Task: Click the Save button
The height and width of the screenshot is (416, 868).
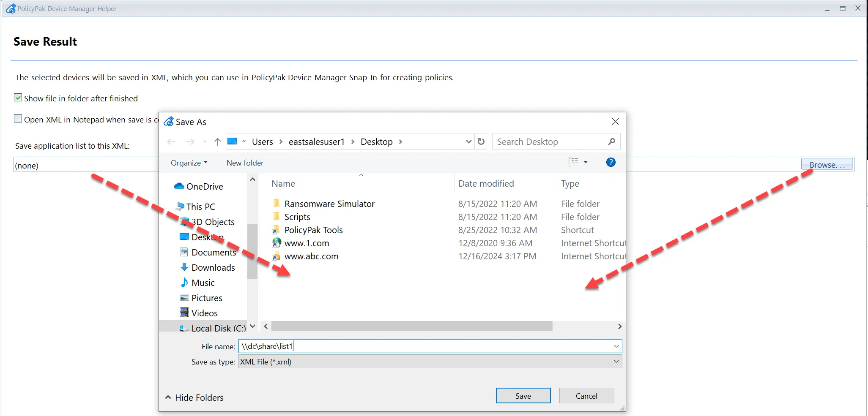Action: tap(523, 396)
